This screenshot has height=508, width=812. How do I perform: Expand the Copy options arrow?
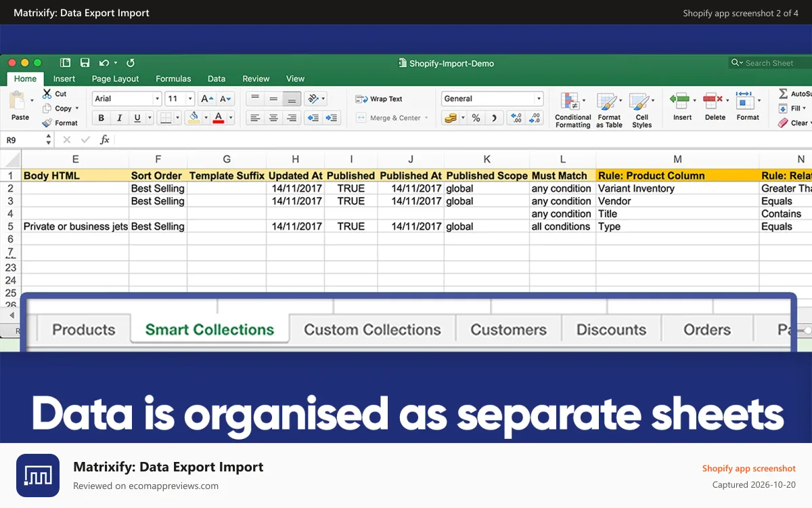click(x=77, y=108)
